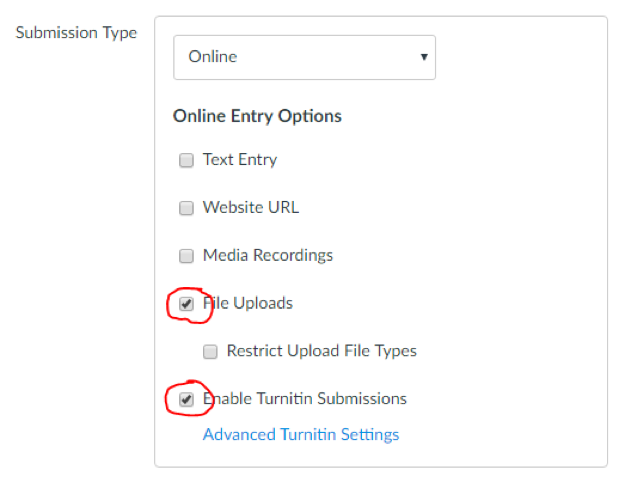Open the Submission Type dropdown showing Online
625x482 pixels.
tap(304, 57)
